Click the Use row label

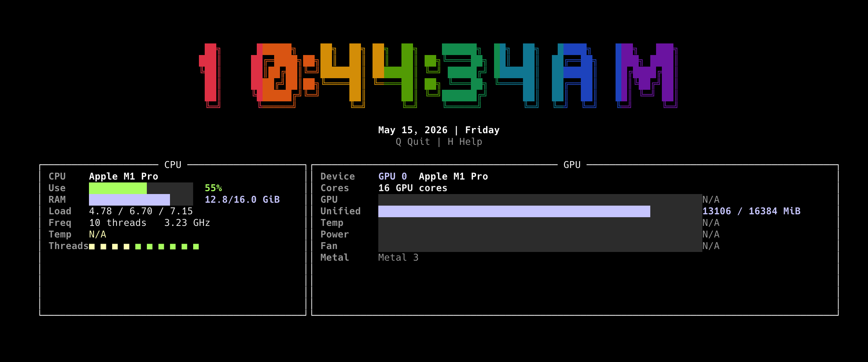click(57, 188)
